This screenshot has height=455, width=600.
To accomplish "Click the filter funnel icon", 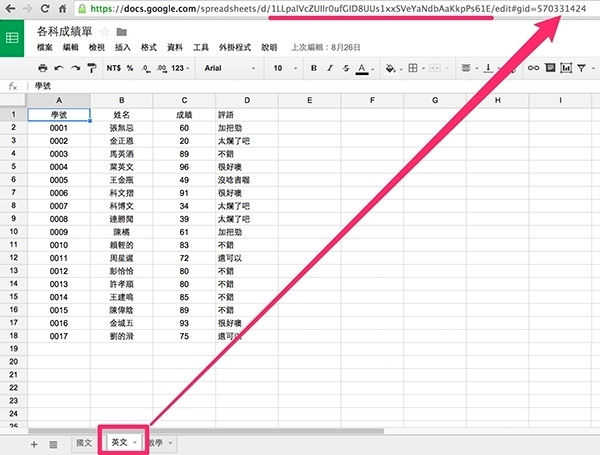I will tap(582, 68).
